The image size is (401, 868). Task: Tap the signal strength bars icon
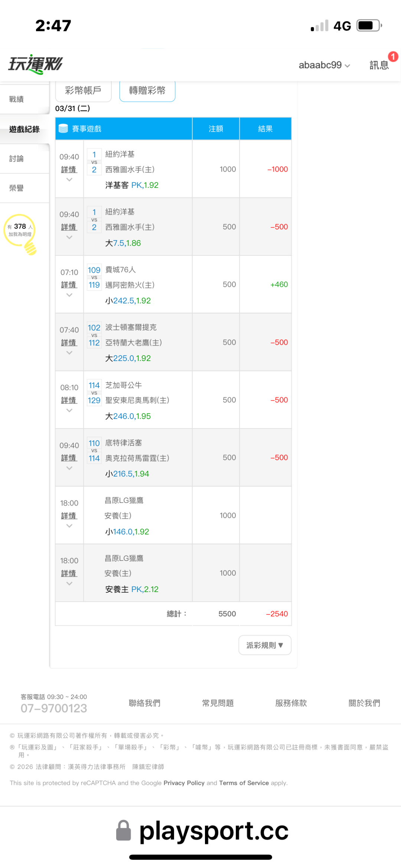(x=320, y=26)
